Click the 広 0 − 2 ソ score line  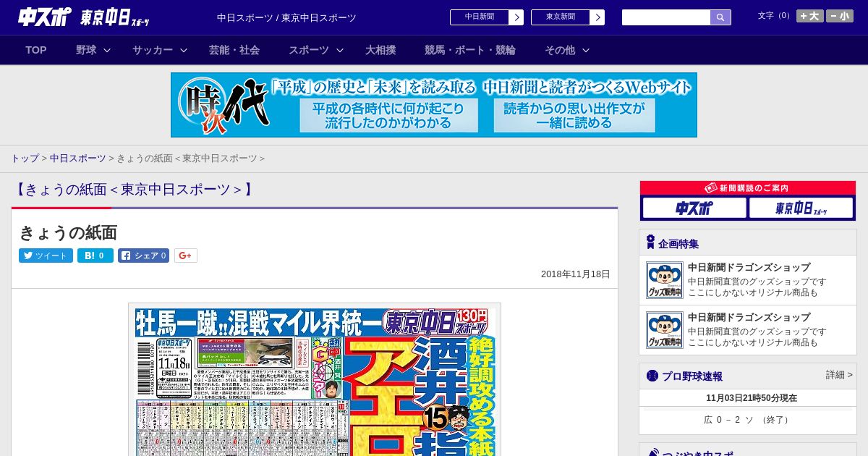[x=748, y=420]
